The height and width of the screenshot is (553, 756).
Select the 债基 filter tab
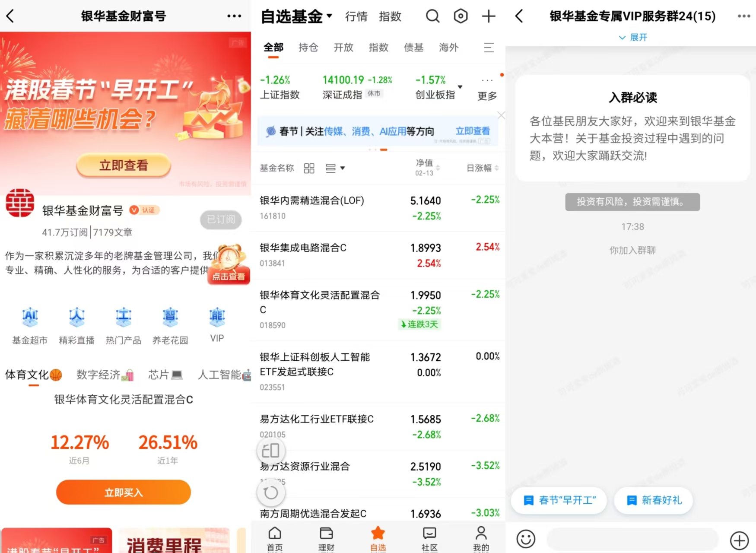pos(413,48)
